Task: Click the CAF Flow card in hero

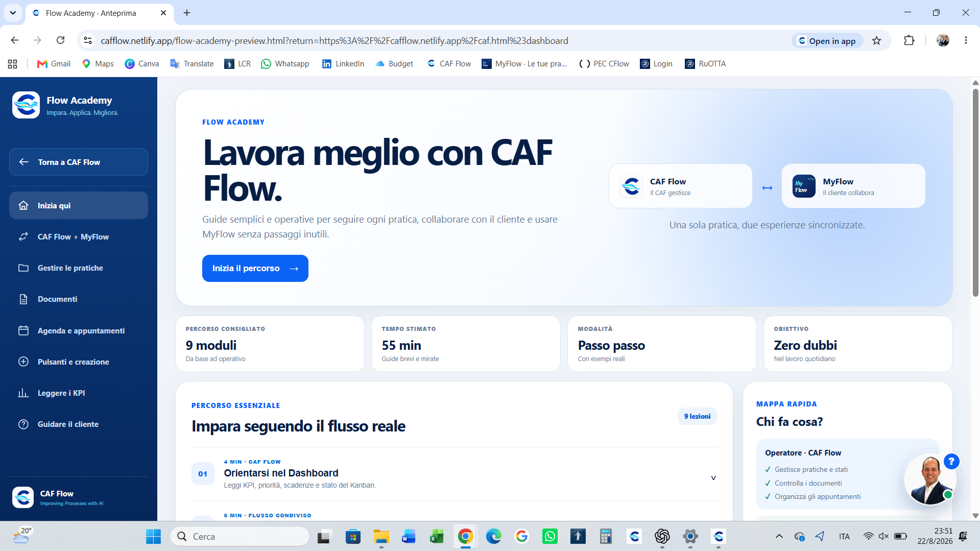Action: [680, 186]
